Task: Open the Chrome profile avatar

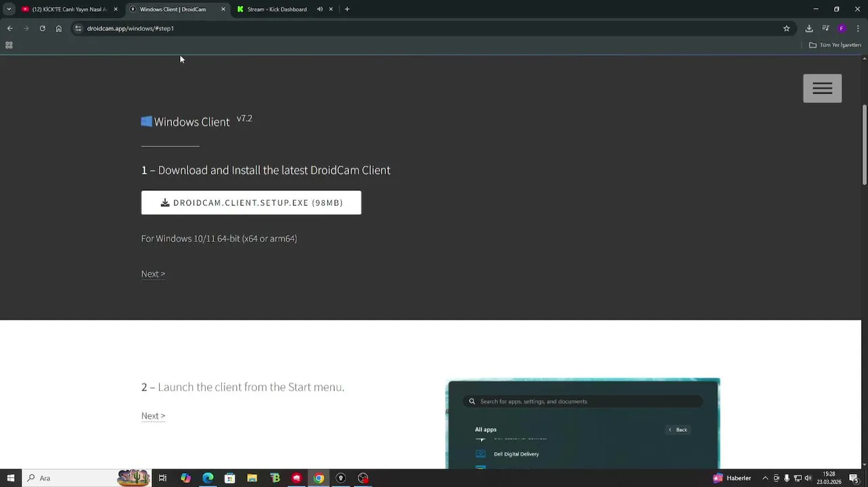Action: pos(842,28)
